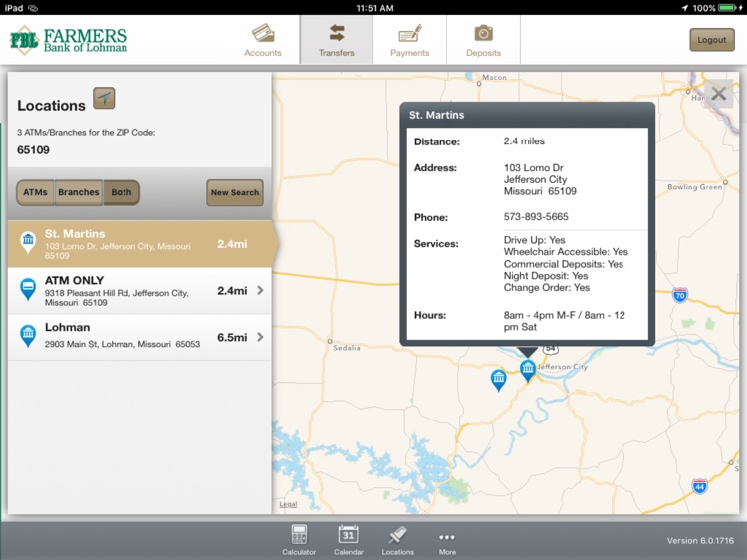The height and width of the screenshot is (560, 747).
Task: Open the Calculator tool
Action: 299,540
